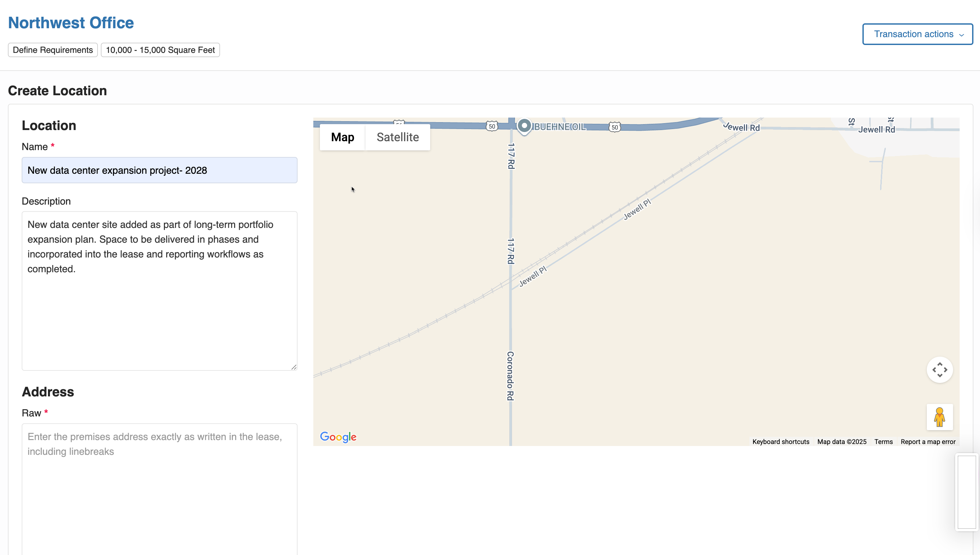Click the Define Requirements badge
This screenshot has width=980, height=555.
pos(52,50)
